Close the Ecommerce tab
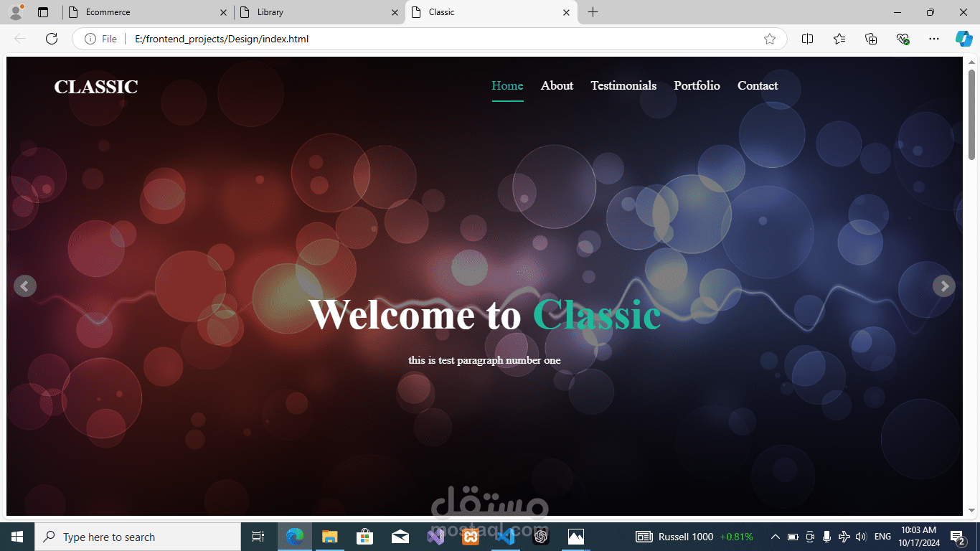This screenshot has height=551, width=980. [223, 12]
